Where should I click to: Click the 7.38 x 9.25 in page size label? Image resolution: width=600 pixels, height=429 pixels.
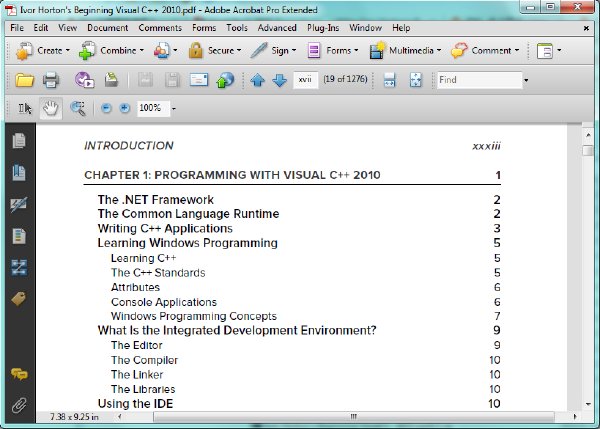pyautogui.click(x=74, y=417)
